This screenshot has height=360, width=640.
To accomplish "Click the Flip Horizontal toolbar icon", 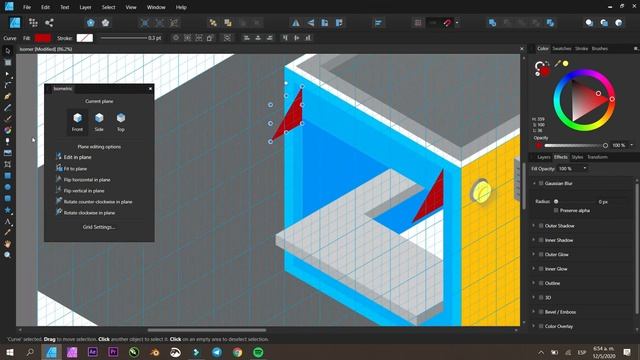I will click(296, 23).
